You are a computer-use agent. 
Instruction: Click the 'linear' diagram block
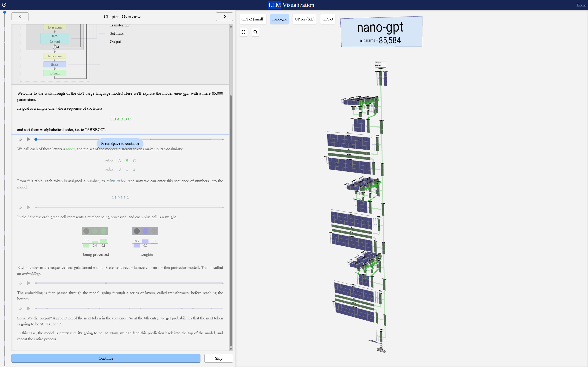[x=55, y=65]
